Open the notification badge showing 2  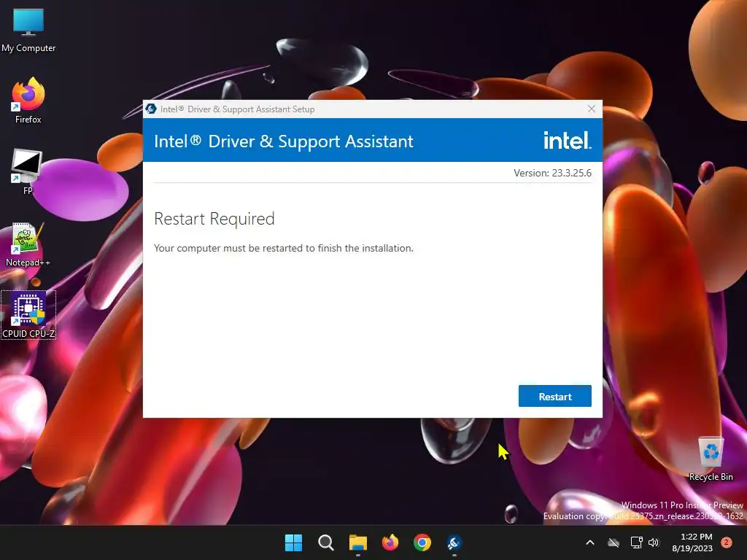[x=726, y=542]
